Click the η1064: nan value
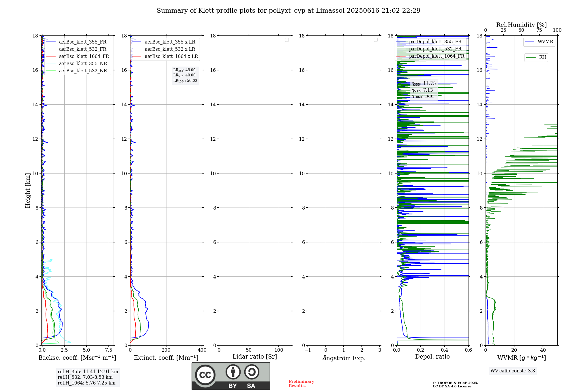Image resolution: width=577 pixels, height=392 pixels. [x=422, y=96]
